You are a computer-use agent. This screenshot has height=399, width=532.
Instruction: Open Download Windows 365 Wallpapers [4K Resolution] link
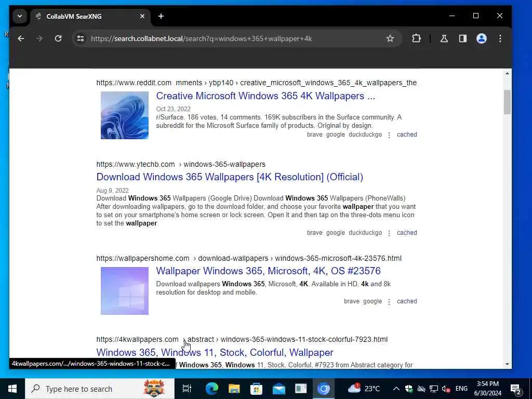[x=230, y=177]
